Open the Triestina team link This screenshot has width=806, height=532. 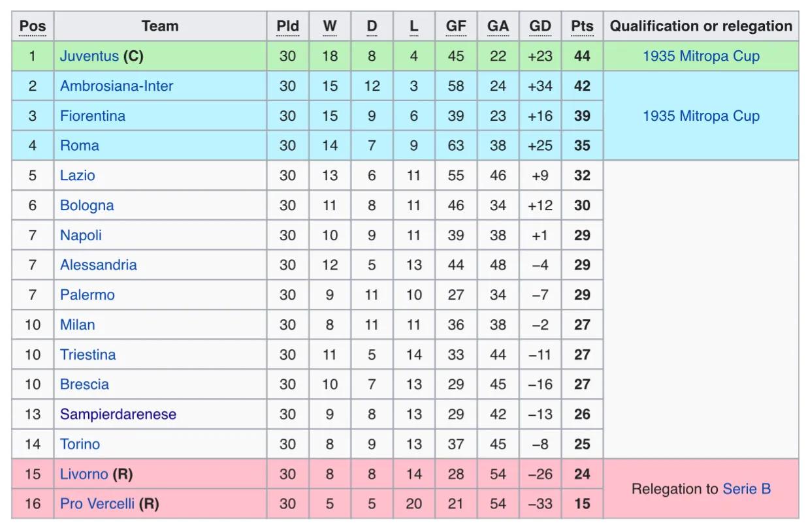pos(88,354)
